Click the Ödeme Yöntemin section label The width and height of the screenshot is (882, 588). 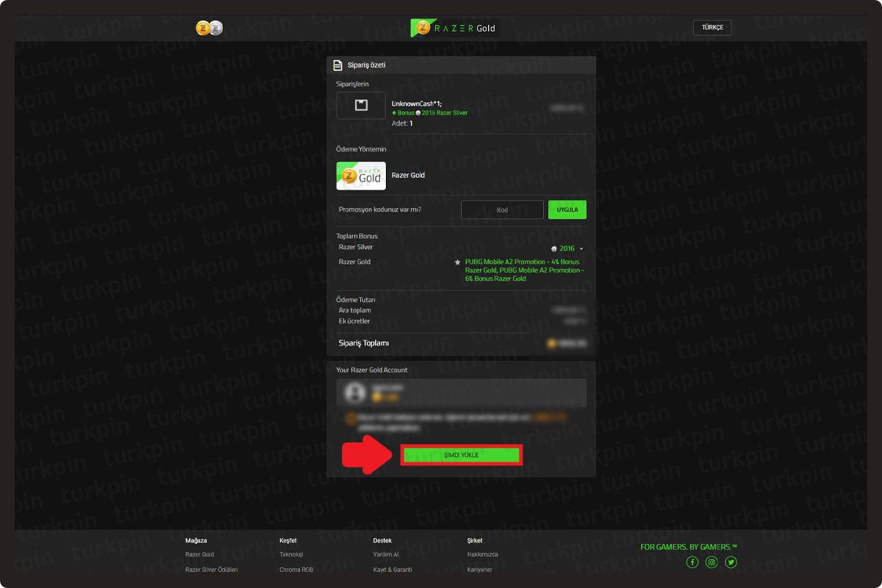pyautogui.click(x=361, y=149)
